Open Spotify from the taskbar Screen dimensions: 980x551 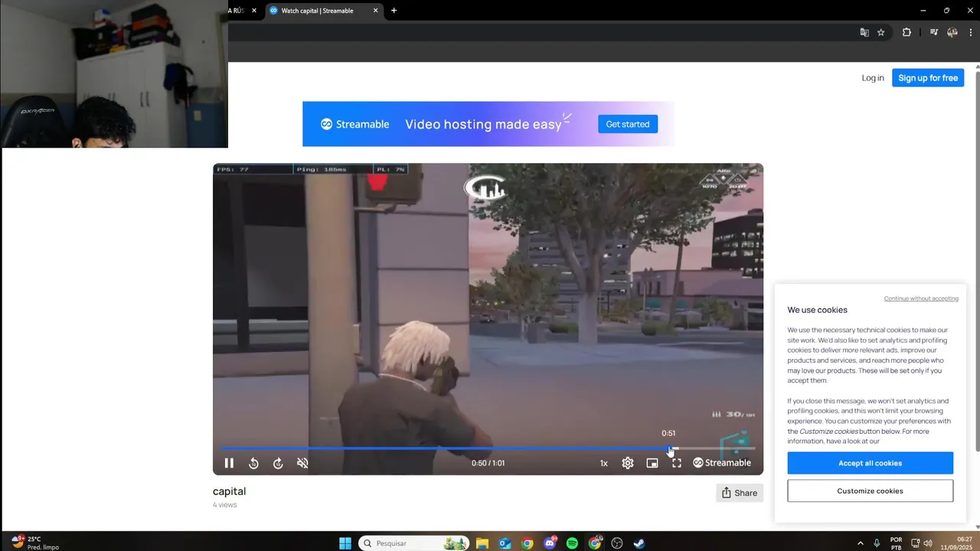(572, 543)
